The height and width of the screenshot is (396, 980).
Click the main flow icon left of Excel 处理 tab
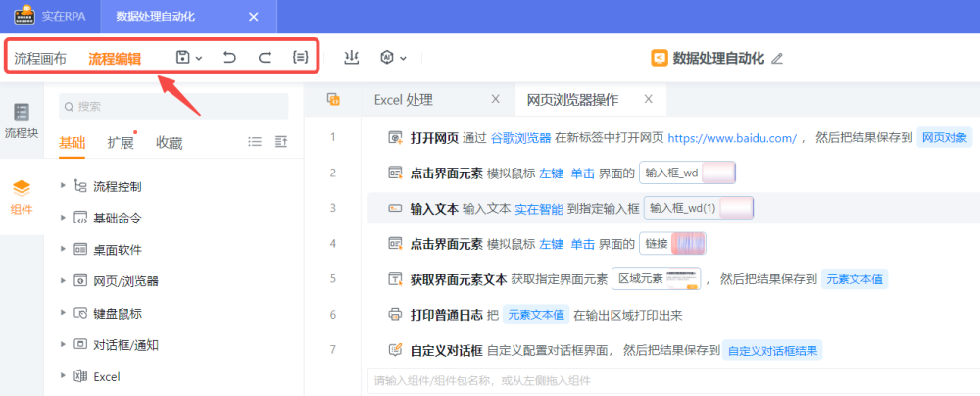333,100
